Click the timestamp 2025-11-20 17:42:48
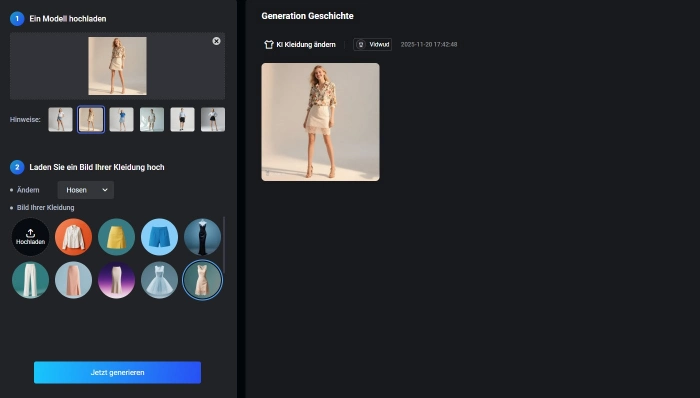700x398 pixels. [x=429, y=45]
